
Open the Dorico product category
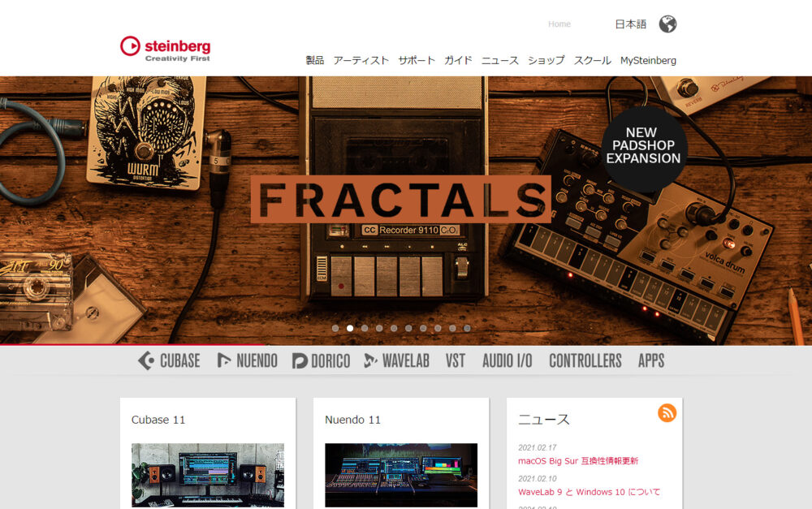pyautogui.click(x=321, y=360)
